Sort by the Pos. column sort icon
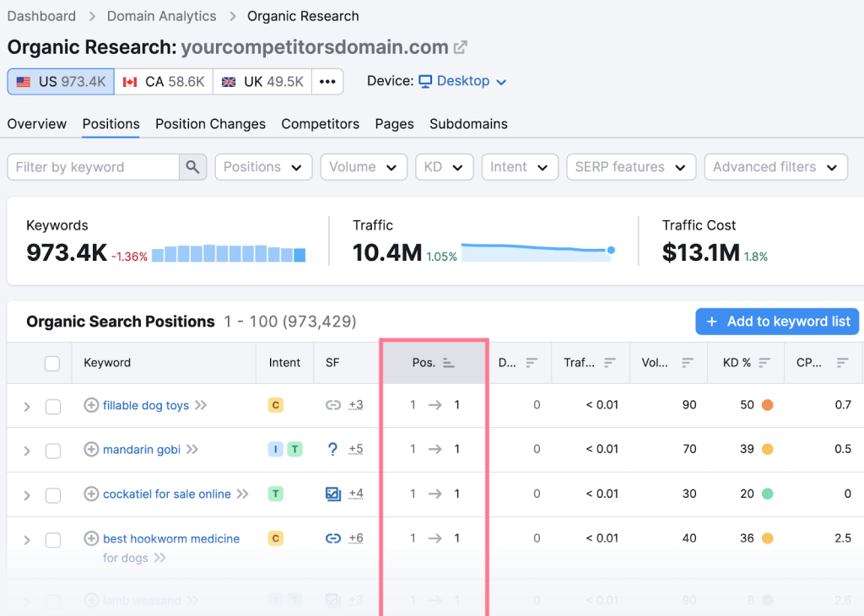 (x=449, y=363)
